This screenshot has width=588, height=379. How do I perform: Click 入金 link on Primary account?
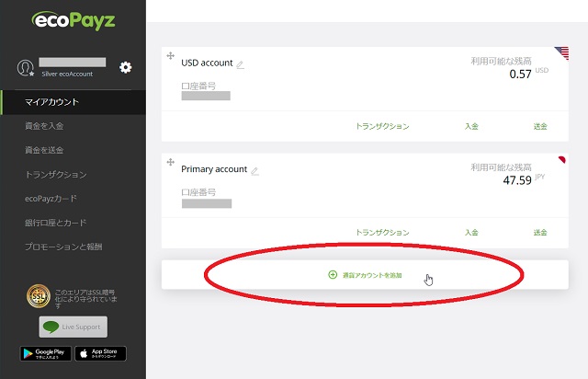471,233
